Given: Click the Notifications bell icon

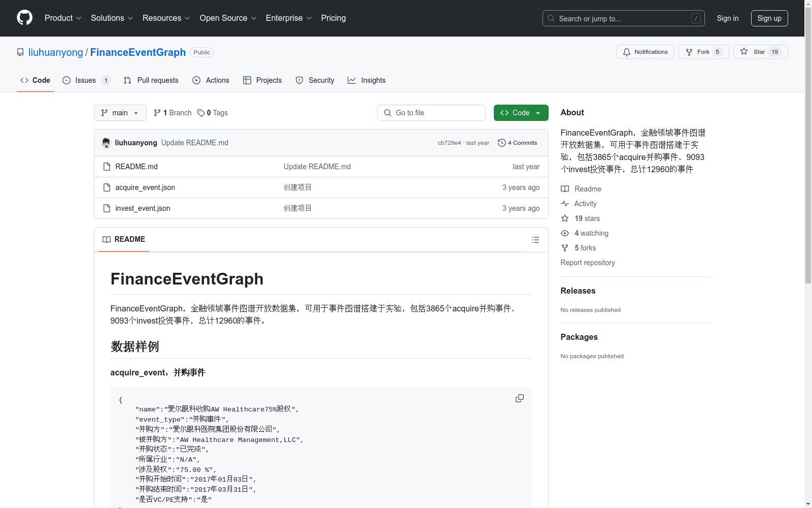Looking at the screenshot, I should (627, 52).
